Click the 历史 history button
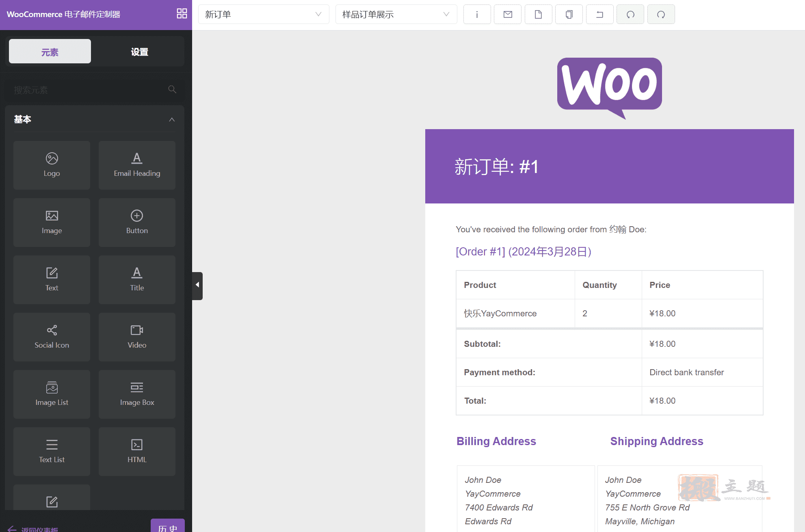The height and width of the screenshot is (532, 805). (167, 526)
